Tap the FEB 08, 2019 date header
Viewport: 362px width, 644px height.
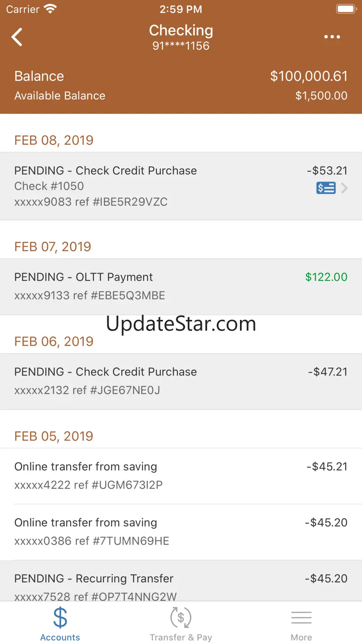[54, 140]
